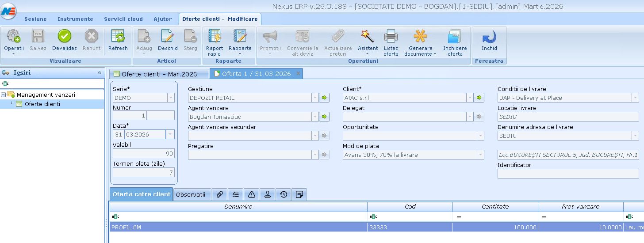This screenshot has width=644, height=243.
Task: Open the Instrumente ribbon tab
Action: click(x=75, y=19)
